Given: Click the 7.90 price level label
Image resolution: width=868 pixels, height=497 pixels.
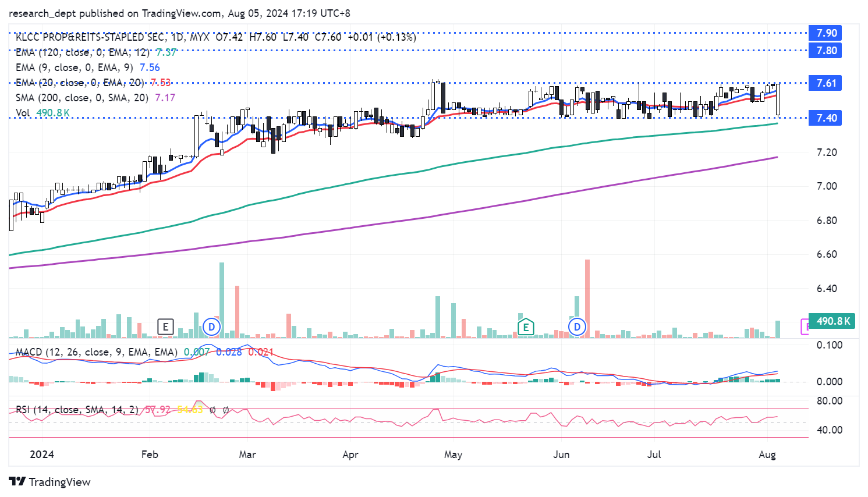Looking at the screenshot, I should (x=826, y=33).
